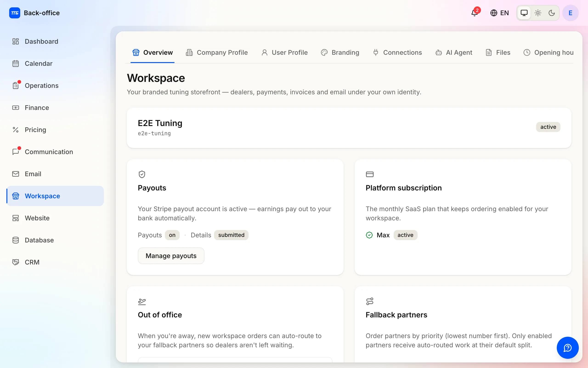Click the Communication chat icon
Image resolution: width=588 pixels, height=368 pixels.
(x=16, y=152)
